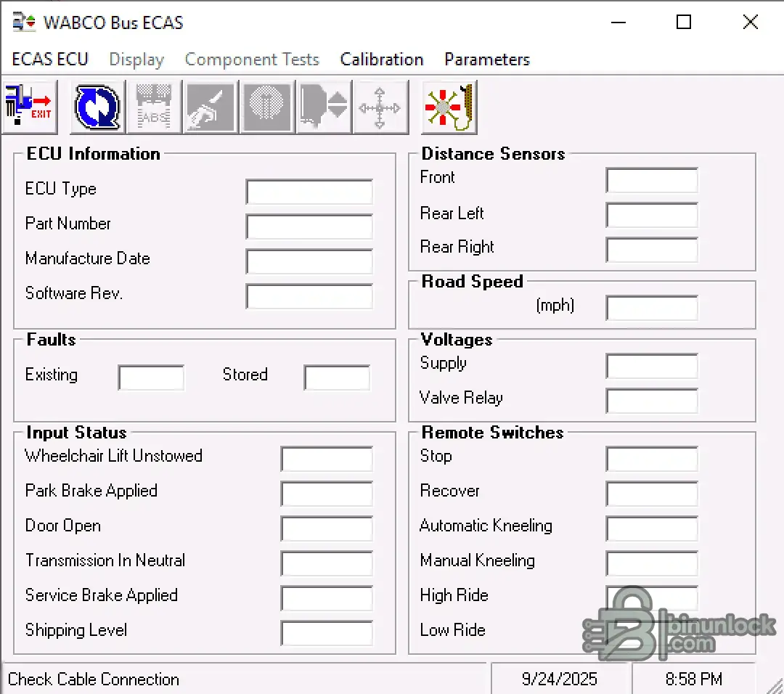The image size is (784, 694).
Task: Click the Manual Kneeling switch field
Action: [651, 563]
